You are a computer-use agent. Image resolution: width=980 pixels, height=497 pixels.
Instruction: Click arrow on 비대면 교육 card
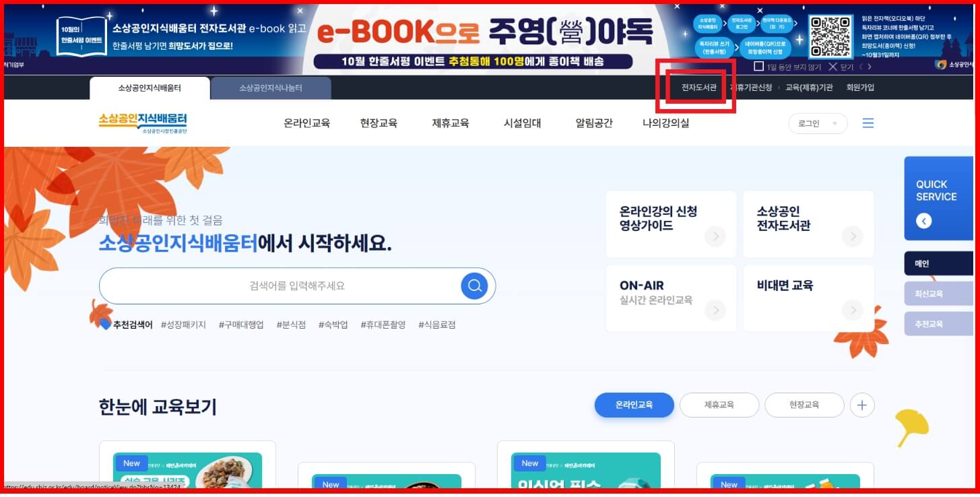click(853, 310)
